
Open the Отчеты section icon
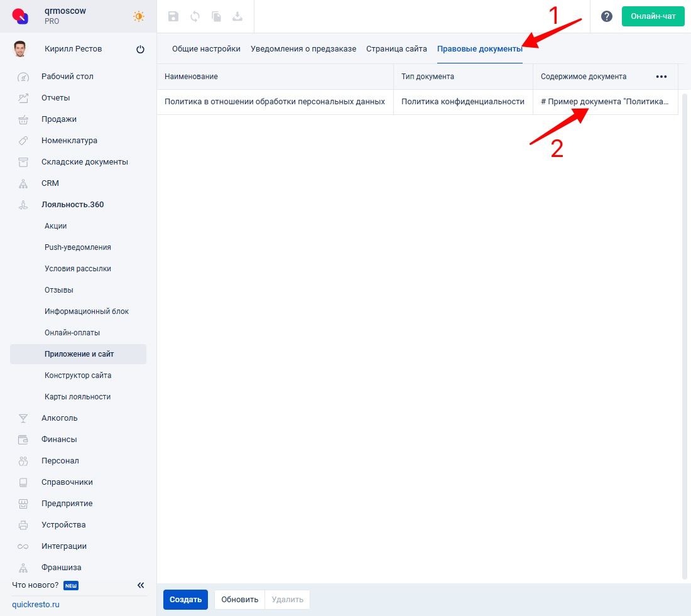(23, 98)
